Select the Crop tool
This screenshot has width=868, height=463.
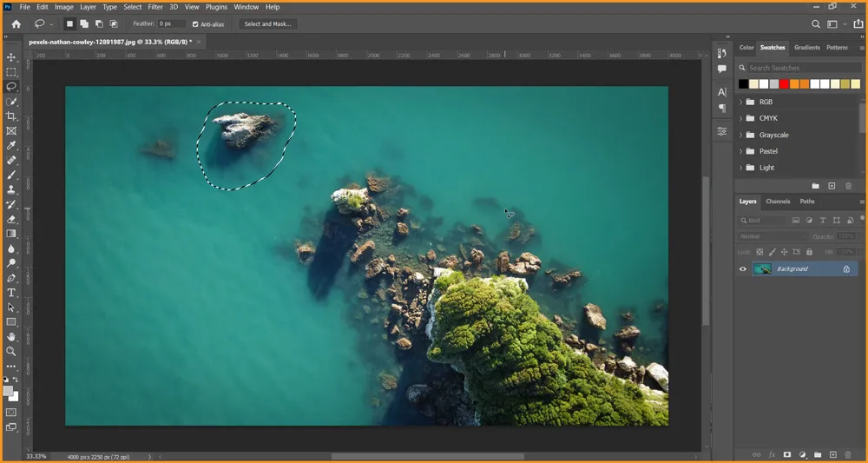[x=11, y=116]
